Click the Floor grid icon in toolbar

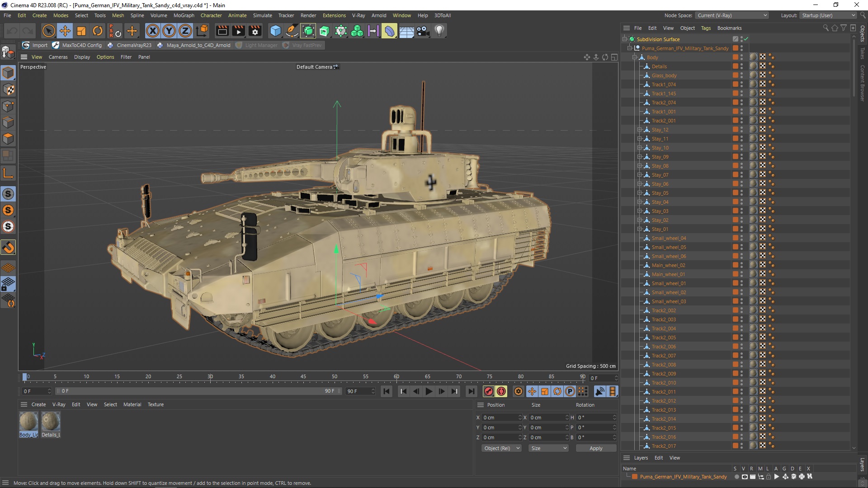(406, 31)
